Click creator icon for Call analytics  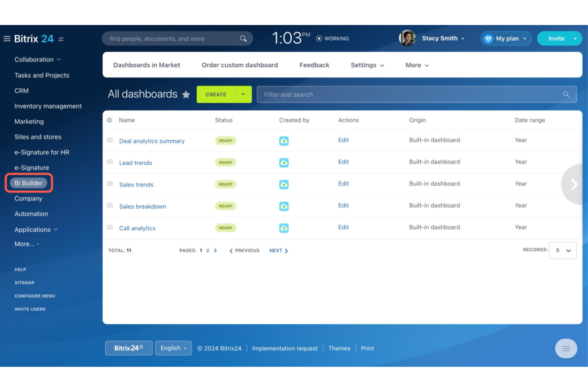click(x=284, y=228)
